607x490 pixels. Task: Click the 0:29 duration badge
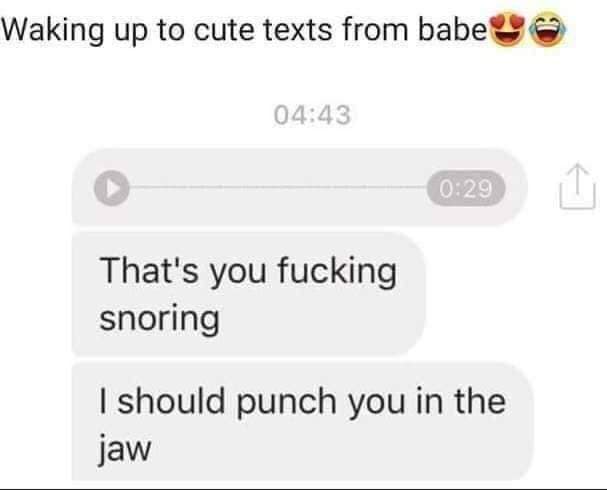tap(466, 188)
